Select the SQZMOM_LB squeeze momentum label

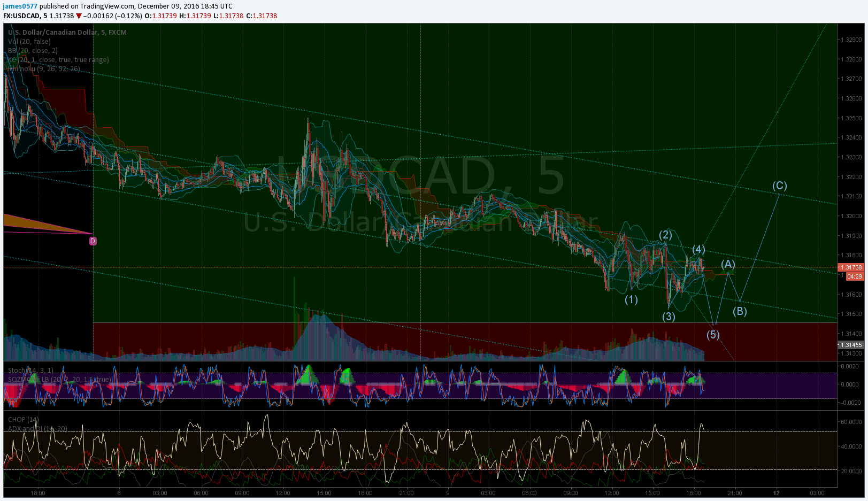[59, 379]
